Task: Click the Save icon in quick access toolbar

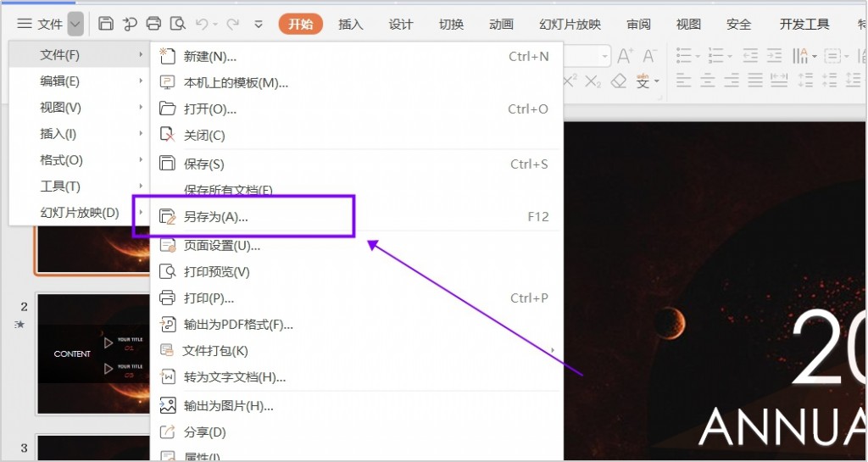Action: click(106, 24)
